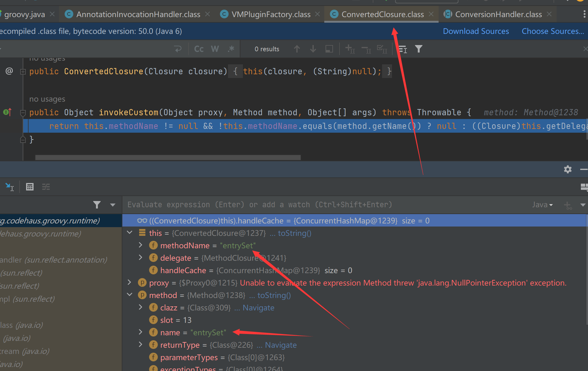
Task: Expand the 'proxy' variable node
Action: tap(130, 282)
